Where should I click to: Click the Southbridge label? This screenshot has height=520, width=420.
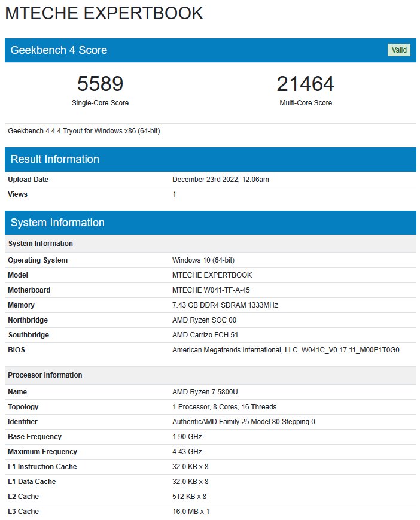tap(29, 335)
